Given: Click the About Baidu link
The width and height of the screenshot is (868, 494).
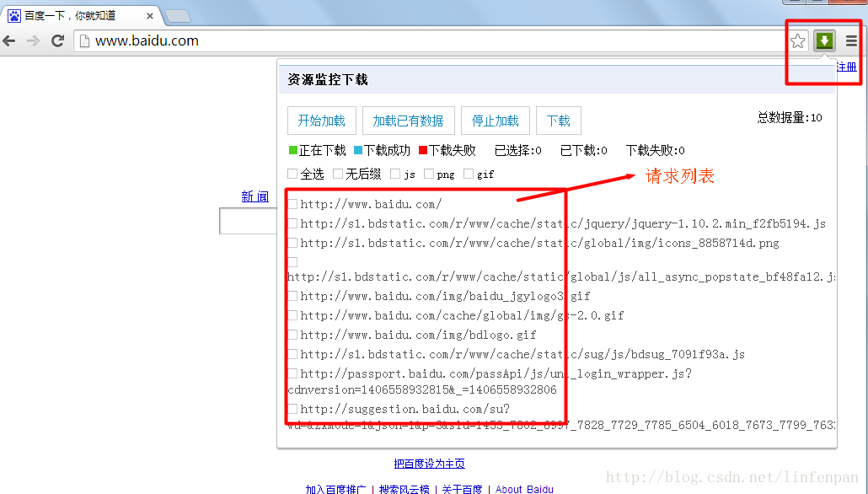Looking at the screenshot, I should tap(524, 489).
